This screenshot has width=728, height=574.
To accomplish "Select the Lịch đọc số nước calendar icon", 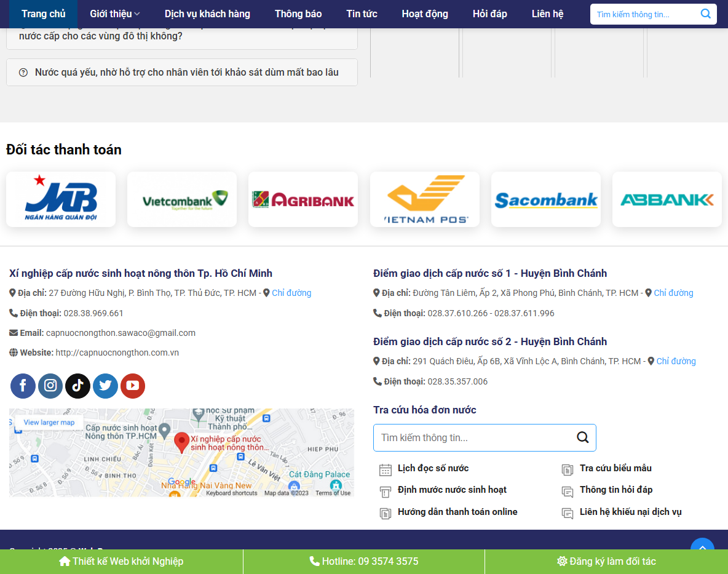I will pyautogui.click(x=386, y=469).
